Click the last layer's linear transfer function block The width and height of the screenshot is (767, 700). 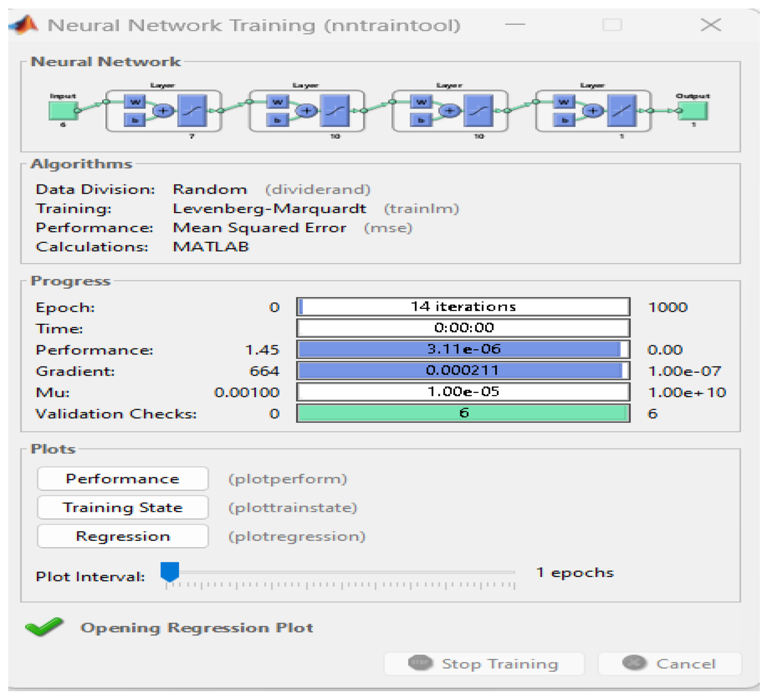pyautogui.click(x=622, y=111)
